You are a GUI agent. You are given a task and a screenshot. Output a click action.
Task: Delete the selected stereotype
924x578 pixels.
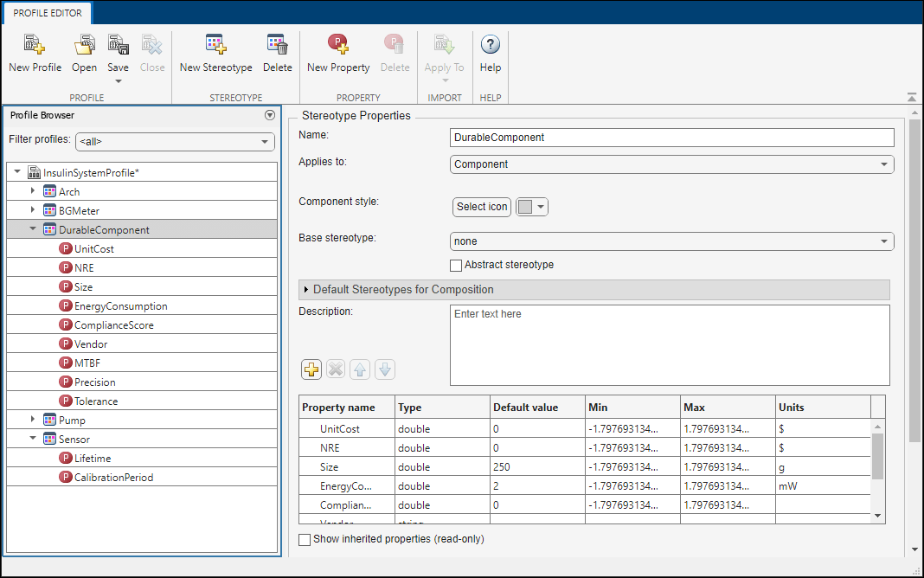[277, 52]
